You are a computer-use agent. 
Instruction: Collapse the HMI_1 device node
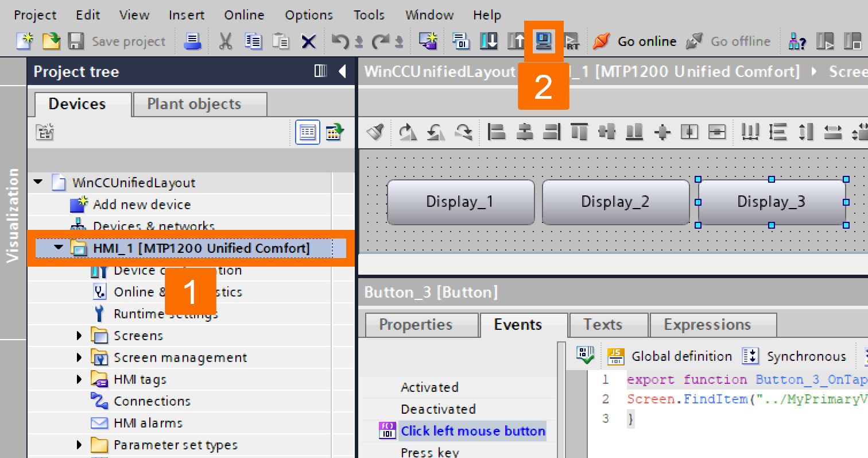[x=59, y=248]
